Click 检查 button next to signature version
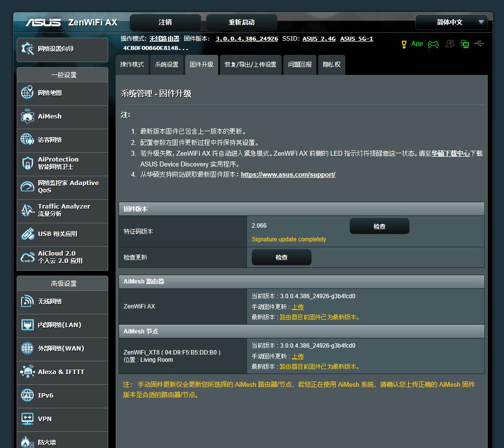 pyautogui.click(x=379, y=226)
